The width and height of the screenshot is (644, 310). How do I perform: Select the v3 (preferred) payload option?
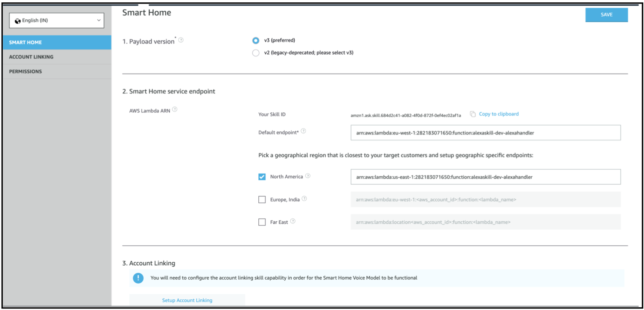coord(256,40)
